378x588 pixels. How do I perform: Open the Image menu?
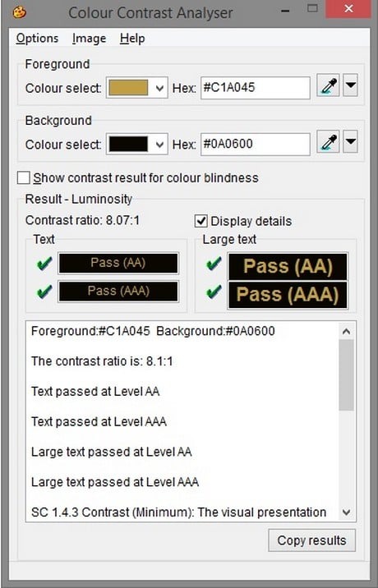pos(89,39)
